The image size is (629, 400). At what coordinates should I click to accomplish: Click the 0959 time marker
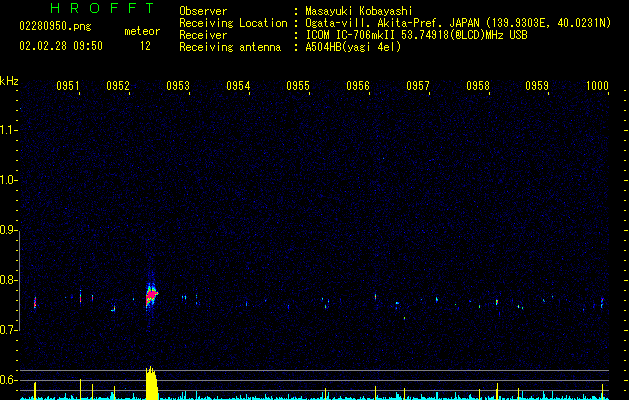coord(537,86)
